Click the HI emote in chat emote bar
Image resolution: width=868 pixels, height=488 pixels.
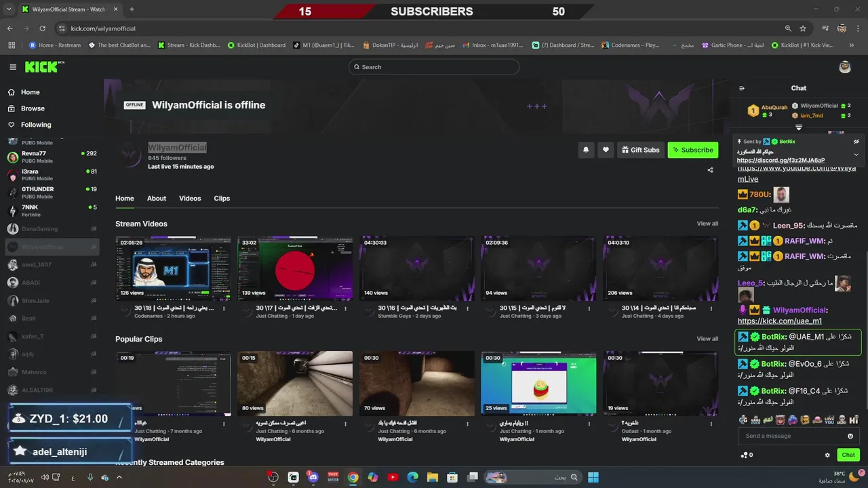[854, 420]
